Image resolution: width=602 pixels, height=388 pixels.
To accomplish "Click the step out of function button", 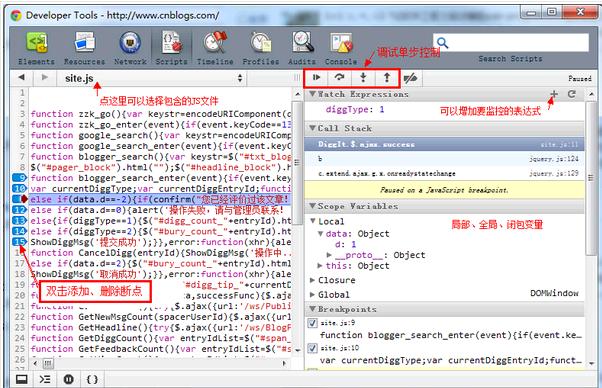I will coord(387,78).
